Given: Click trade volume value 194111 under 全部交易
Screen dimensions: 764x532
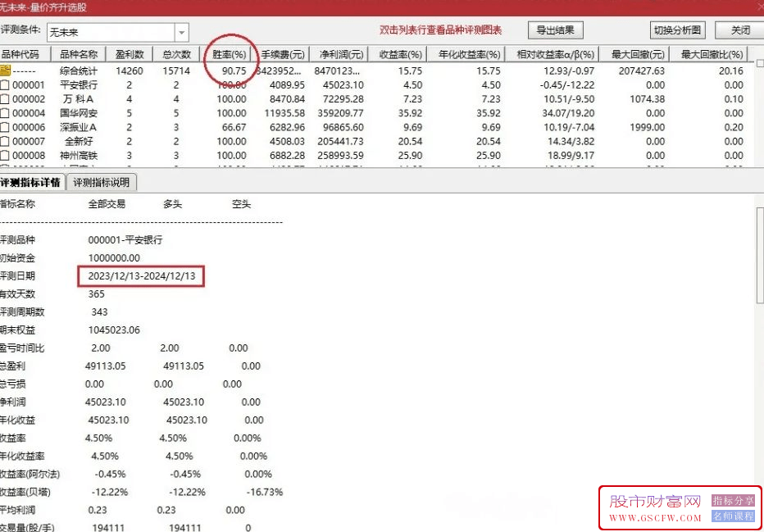Looking at the screenshot, I should (x=109, y=528).
